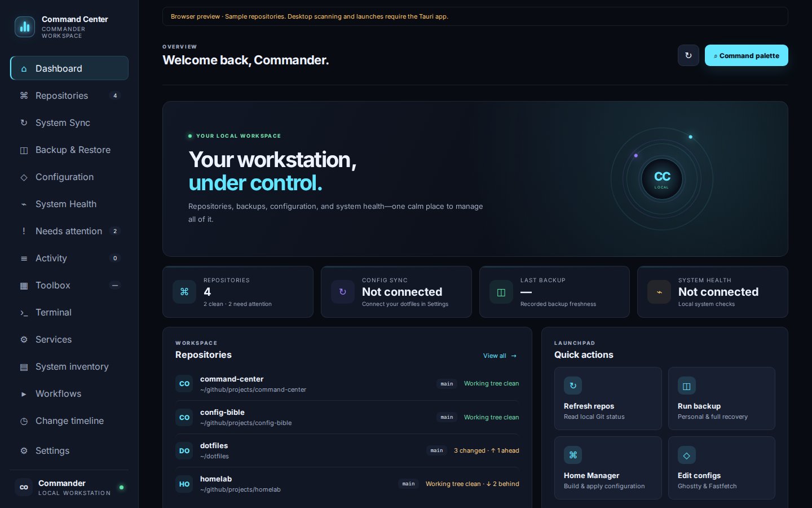Click the Commander profile avatar in sidebar
The image size is (812, 508).
pos(24,487)
